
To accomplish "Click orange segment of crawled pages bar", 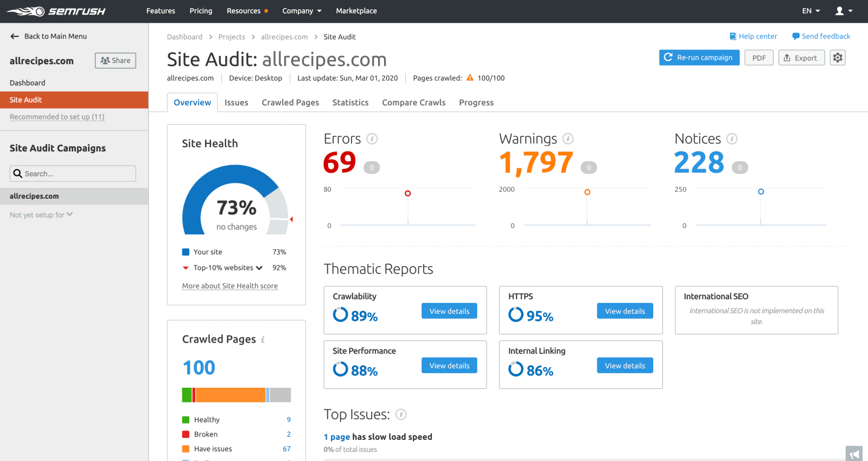I will 231,395.
